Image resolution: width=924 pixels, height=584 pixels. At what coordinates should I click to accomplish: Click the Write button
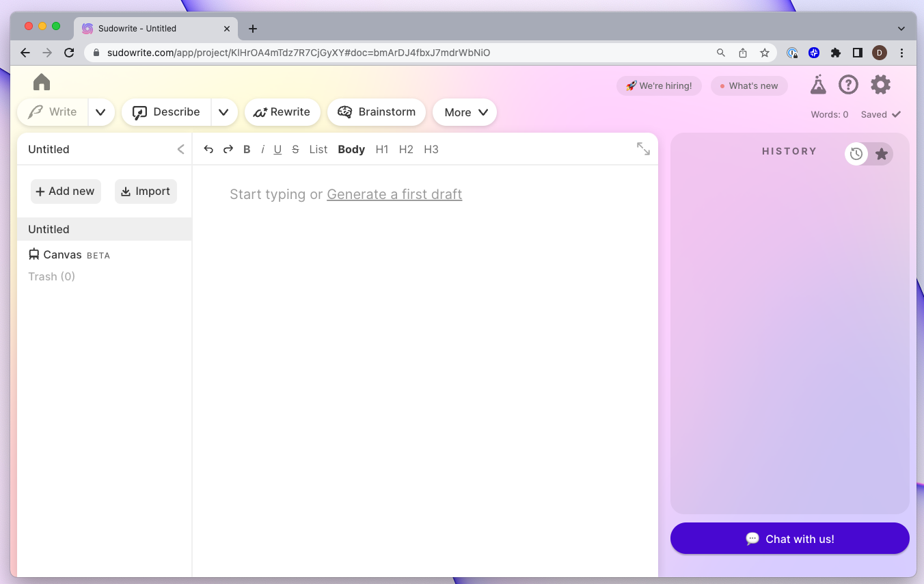pyautogui.click(x=53, y=112)
